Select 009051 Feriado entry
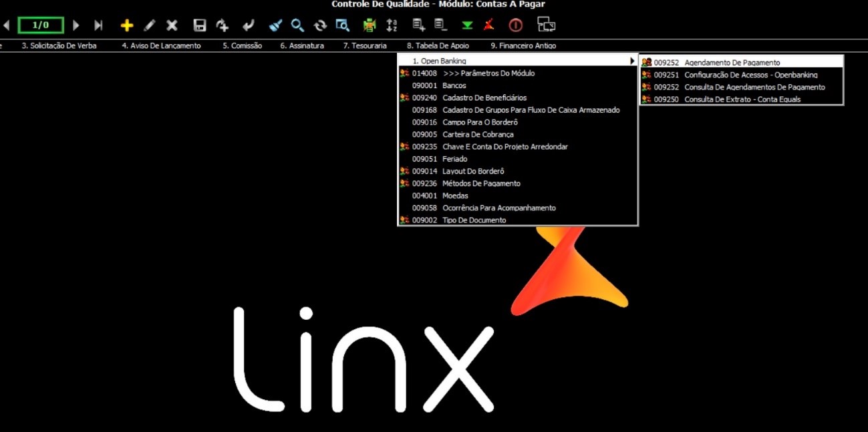The height and width of the screenshot is (432, 868). pyautogui.click(x=518, y=159)
